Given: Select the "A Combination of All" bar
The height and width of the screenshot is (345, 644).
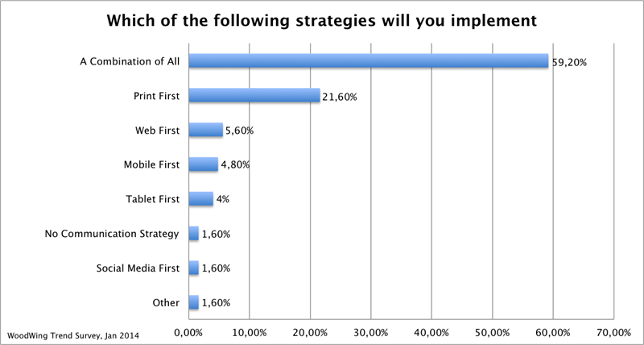Looking at the screenshot, I should 368,60.
